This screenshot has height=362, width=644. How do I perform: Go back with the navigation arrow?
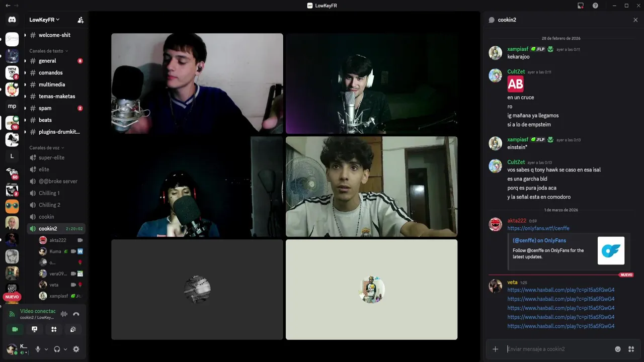tap(8, 6)
